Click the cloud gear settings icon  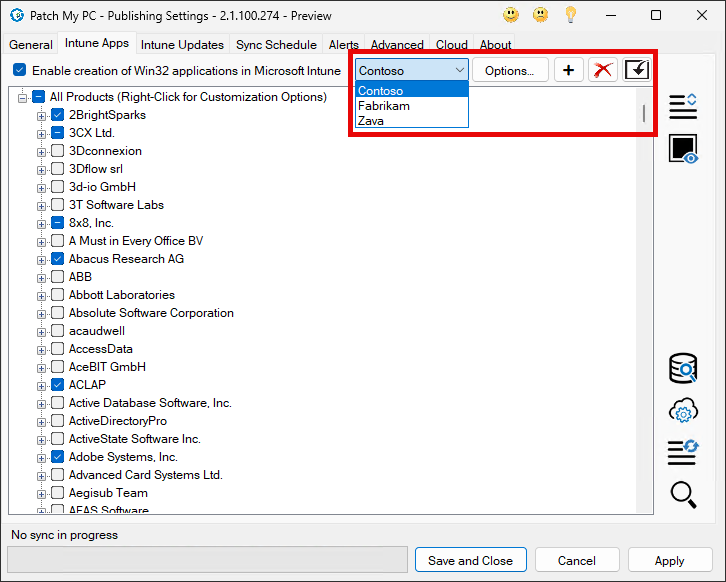[x=683, y=410]
